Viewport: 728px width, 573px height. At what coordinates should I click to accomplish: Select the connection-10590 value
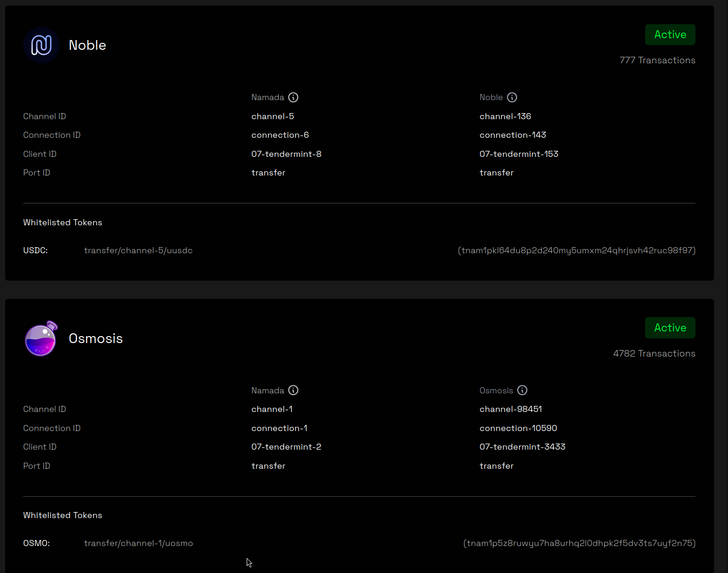point(518,428)
